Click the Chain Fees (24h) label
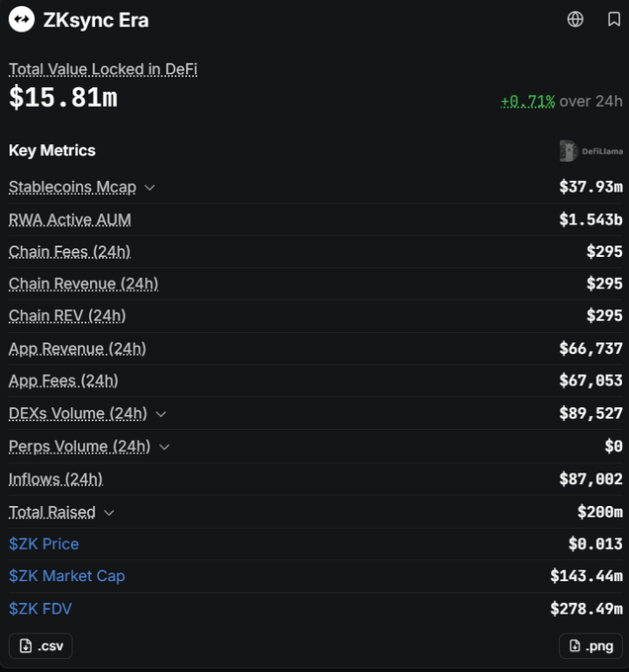The height and width of the screenshot is (672, 629). click(x=69, y=252)
